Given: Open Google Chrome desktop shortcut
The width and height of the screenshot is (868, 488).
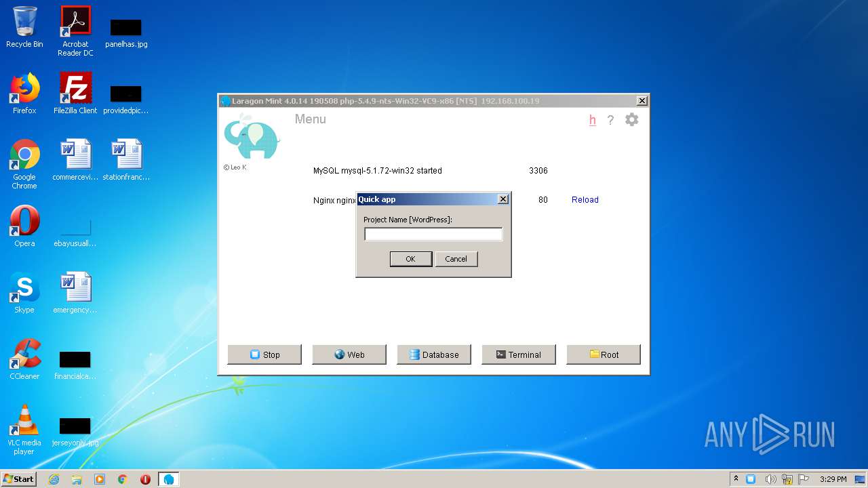Looking at the screenshot, I should click(x=24, y=164).
